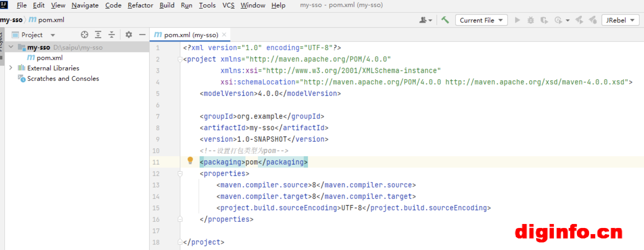Click Run with Coverage shield icon
Viewport: 644px width, 250px height.
(x=544, y=20)
